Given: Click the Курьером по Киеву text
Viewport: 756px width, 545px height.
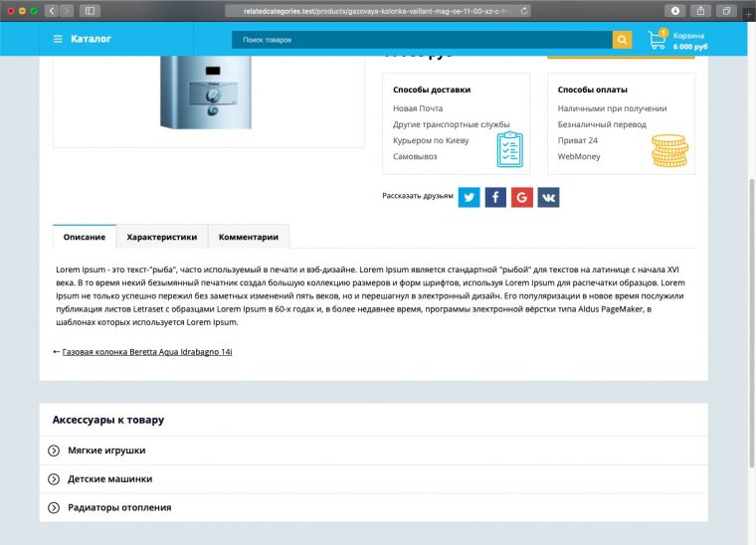Looking at the screenshot, I should click(x=431, y=140).
